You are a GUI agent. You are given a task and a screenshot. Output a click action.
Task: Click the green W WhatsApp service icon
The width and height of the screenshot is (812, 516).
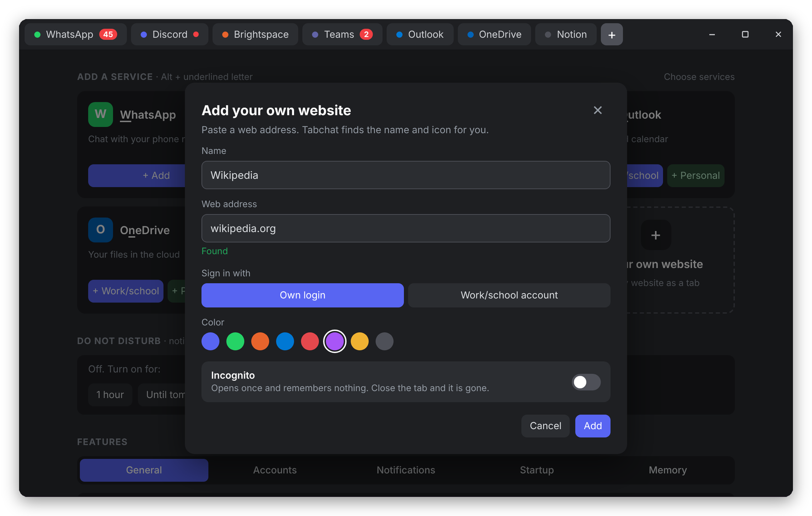101,114
